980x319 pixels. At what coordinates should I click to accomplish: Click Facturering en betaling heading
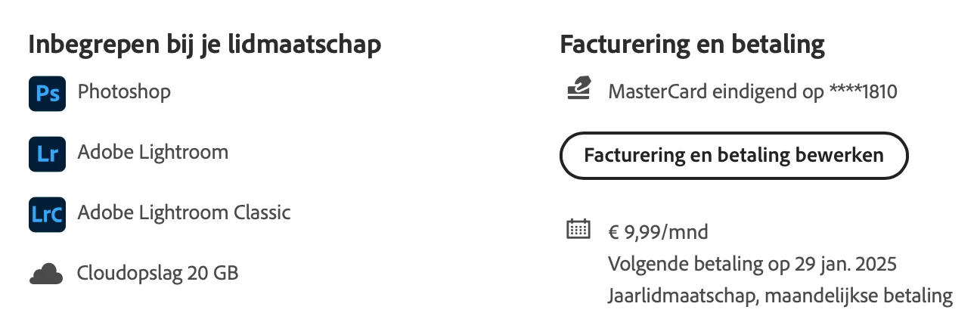tap(692, 45)
